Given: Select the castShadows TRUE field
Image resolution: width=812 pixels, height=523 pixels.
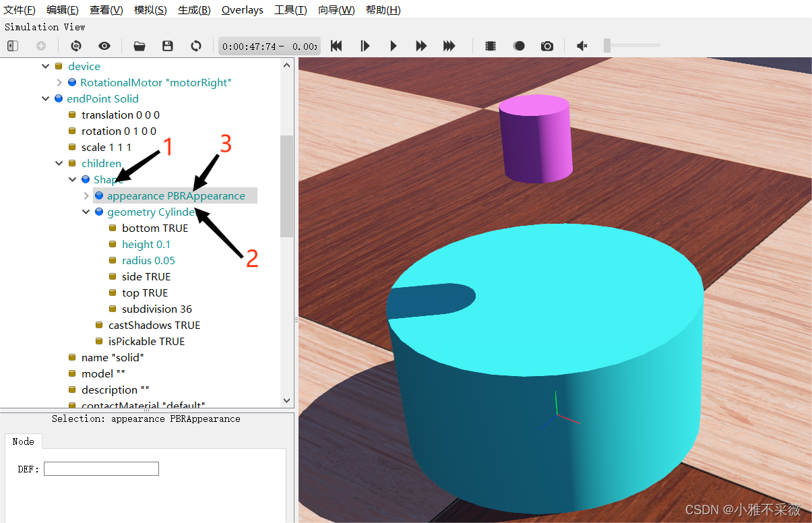Looking at the screenshot, I should coord(154,325).
